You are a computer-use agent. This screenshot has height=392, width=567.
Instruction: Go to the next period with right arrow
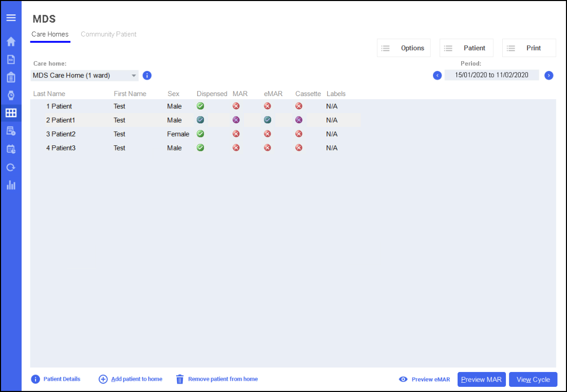(549, 76)
